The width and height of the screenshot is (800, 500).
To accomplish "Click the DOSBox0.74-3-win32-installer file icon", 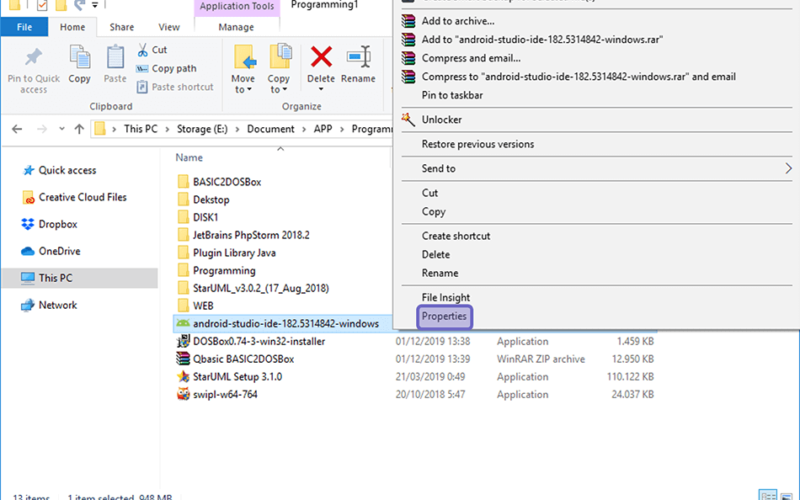I will (183, 341).
